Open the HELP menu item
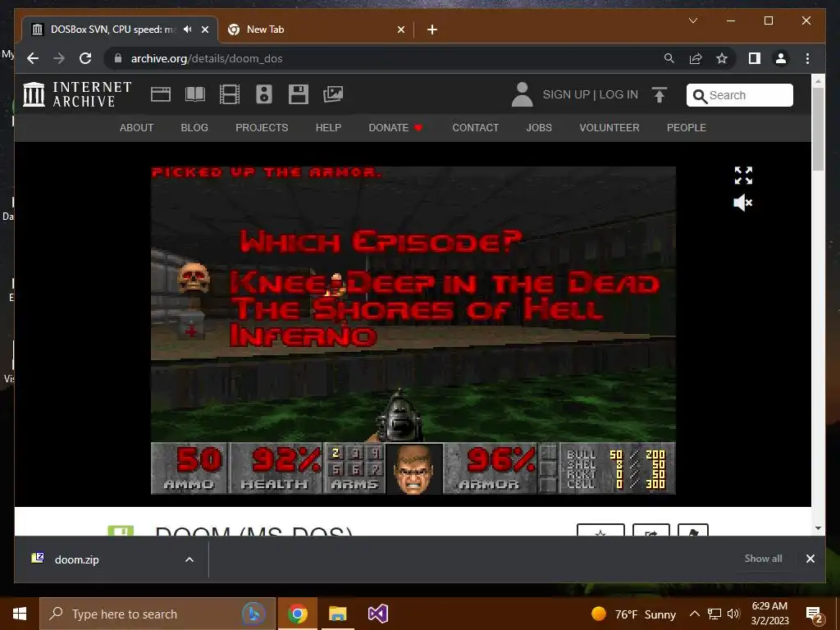Viewport: 840px width, 630px height. click(x=328, y=127)
